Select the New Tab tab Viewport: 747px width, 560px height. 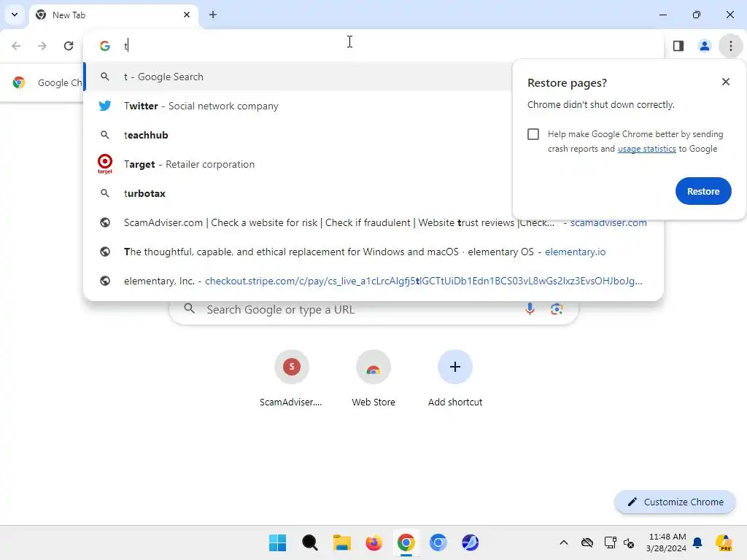[115, 15]
